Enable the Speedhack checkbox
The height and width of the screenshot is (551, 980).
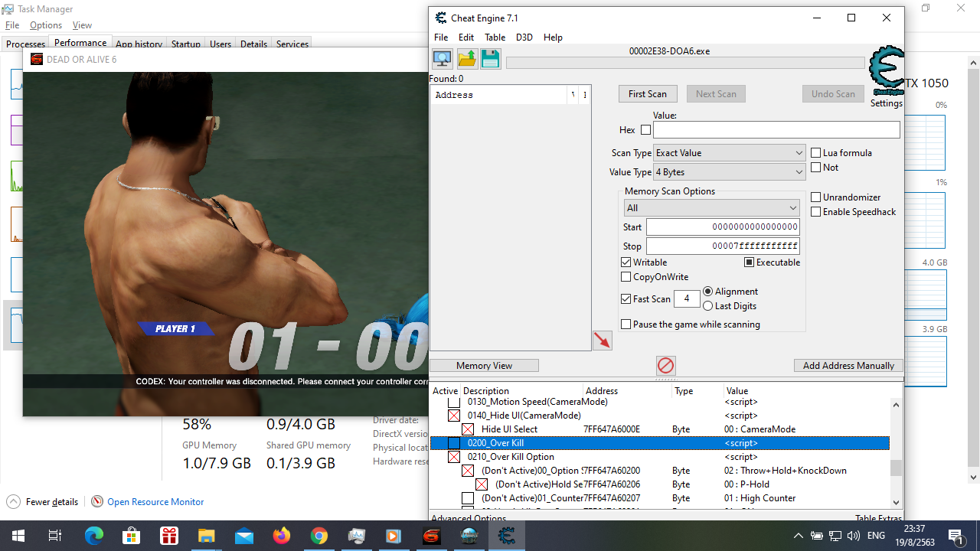pos(816,212)
